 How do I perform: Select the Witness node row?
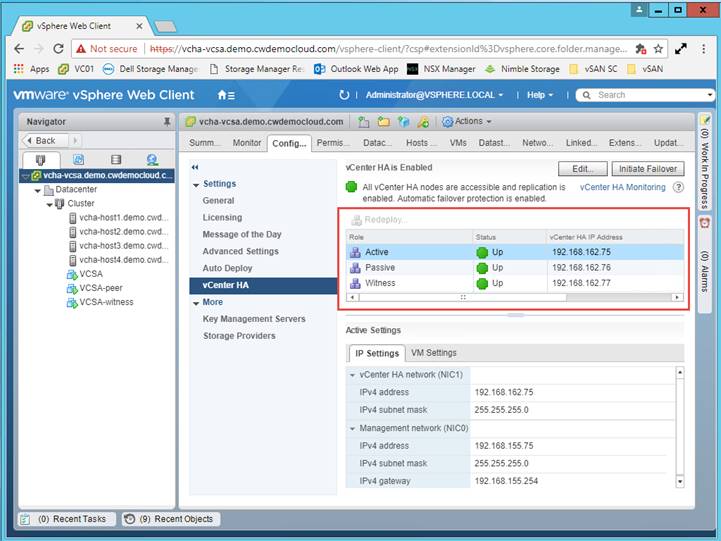515,283
